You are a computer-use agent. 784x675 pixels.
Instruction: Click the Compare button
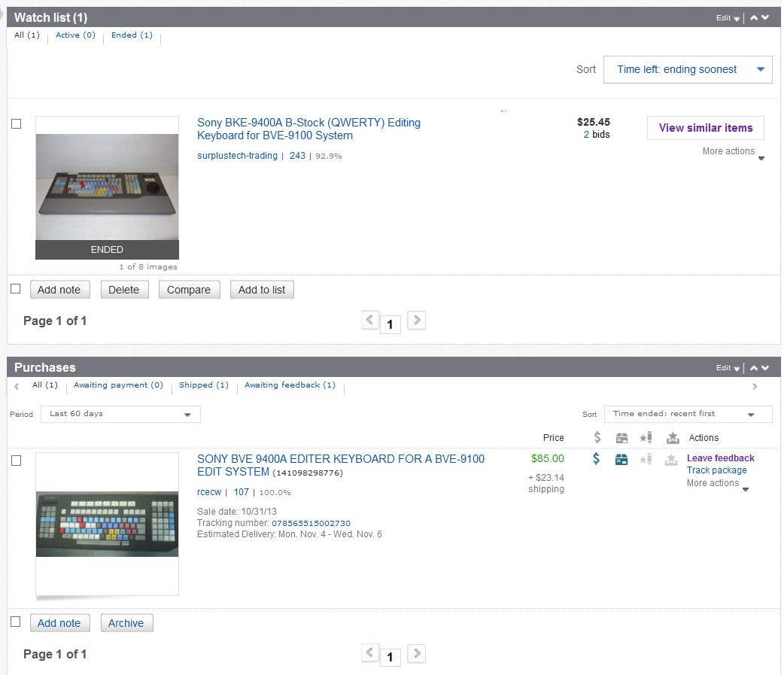pyautogui.click(x=189, y=290)
